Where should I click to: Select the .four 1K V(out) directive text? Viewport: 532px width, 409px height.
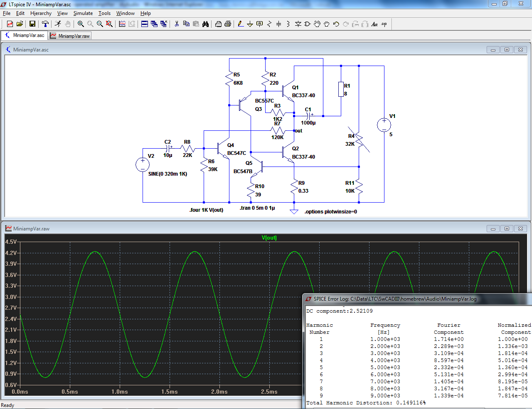click(206, 210)
